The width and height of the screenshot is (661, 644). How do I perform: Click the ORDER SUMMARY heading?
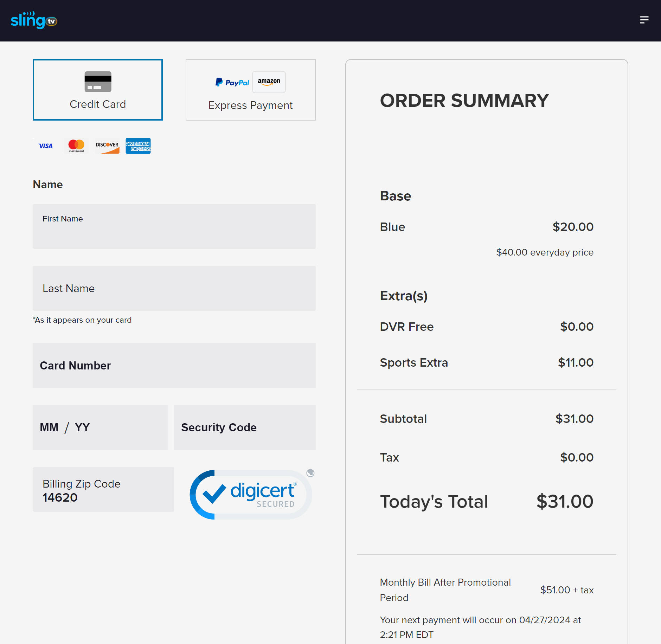point(464,101)
